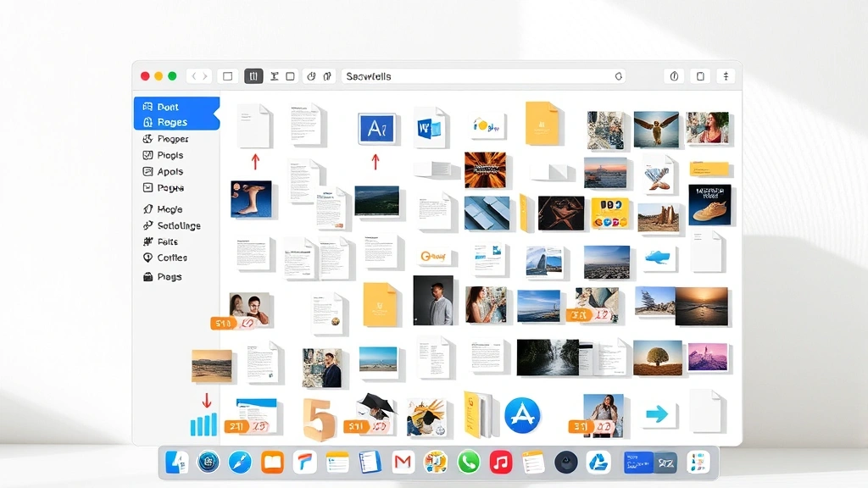The height and width of the screenshot is (488, 868).
Task: Open the 'Sotiolinge' sidebar entry
Action: coord(180,225)
